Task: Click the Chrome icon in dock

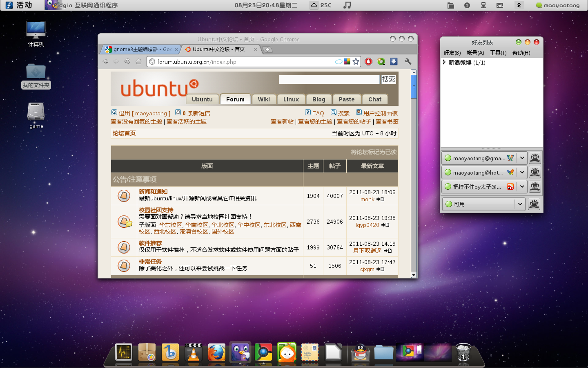Action: (x=263, y=352)
